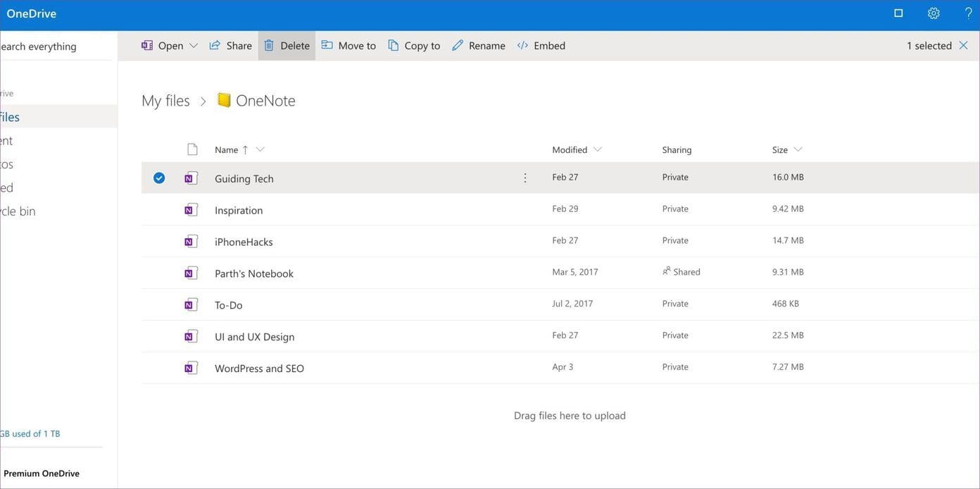Delete the selected file
This screenshot has width=980, height=489.
point(287,46)
